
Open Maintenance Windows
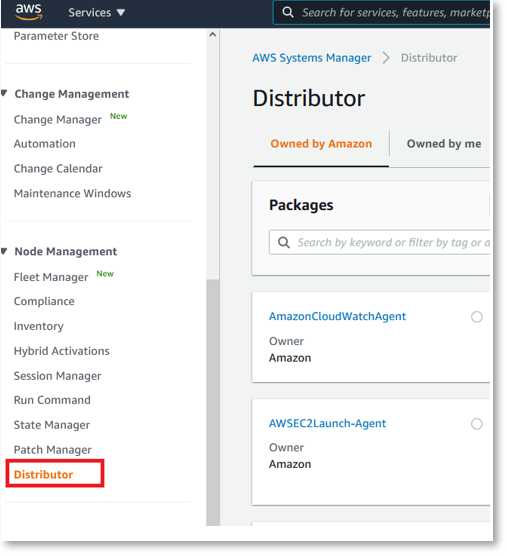[72, 194]
